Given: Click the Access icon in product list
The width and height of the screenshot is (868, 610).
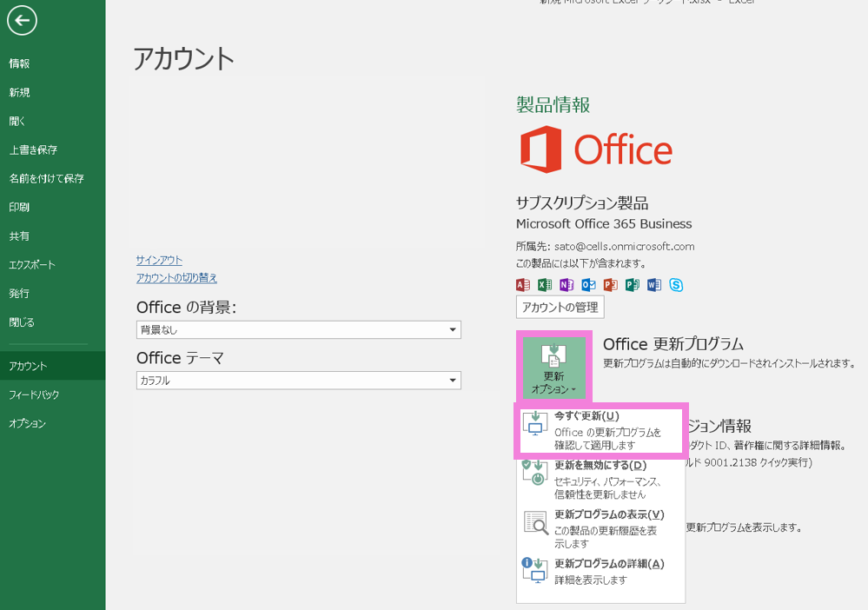Looking at the screenshot, I should pos(523,285).
